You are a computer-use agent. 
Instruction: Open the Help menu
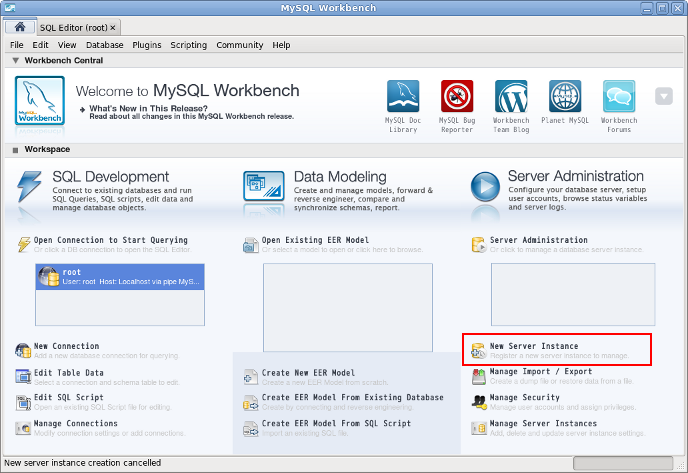click(x=281, y=45)
